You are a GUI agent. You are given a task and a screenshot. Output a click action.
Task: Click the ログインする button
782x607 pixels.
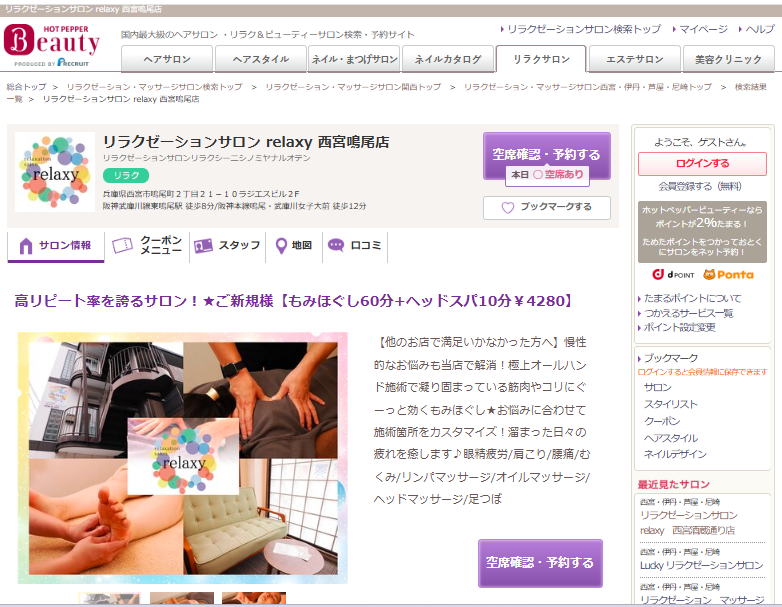tap(702, 164)
